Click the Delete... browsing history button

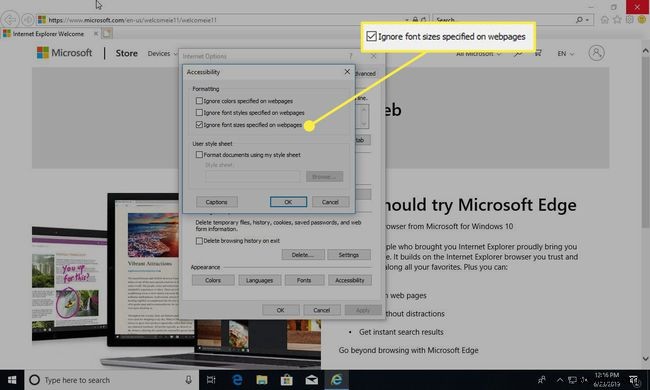[x=302, y=254]
